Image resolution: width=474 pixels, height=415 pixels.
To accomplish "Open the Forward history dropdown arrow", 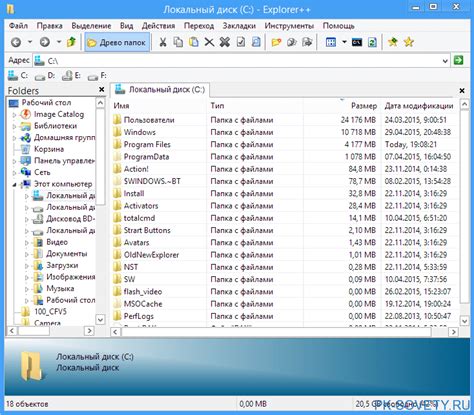I will 59,42.
